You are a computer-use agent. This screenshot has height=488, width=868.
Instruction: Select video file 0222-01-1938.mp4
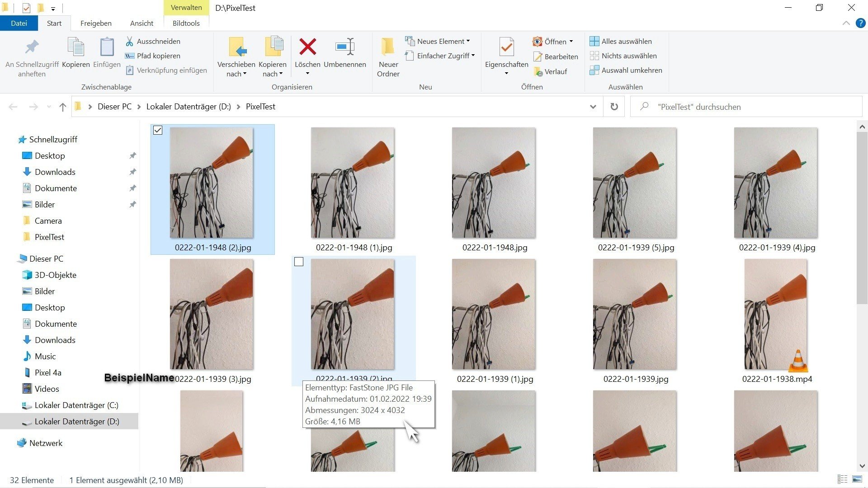click(775, 314)
